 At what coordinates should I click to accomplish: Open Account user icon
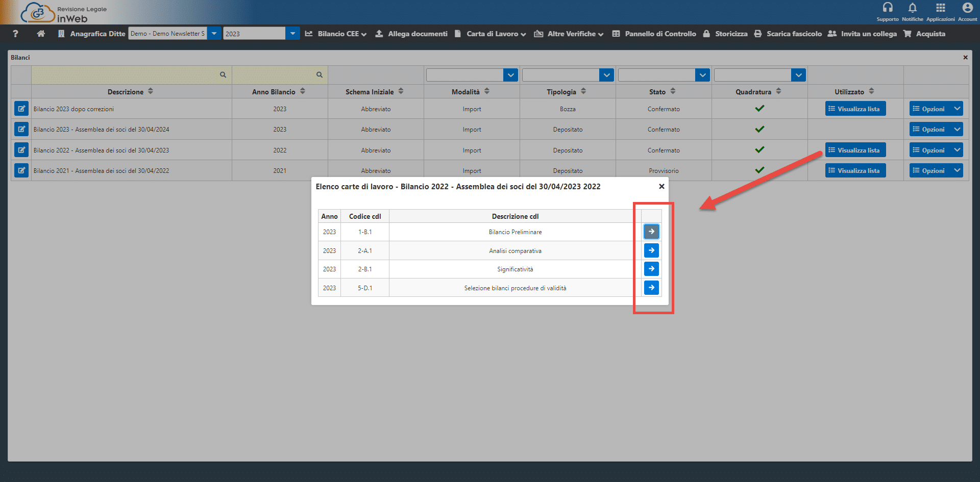[967, 8]
